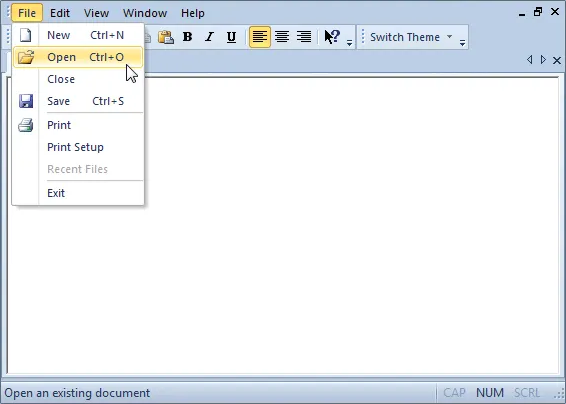Open toolbar options arrow after Switch Theme

(462, 43)
